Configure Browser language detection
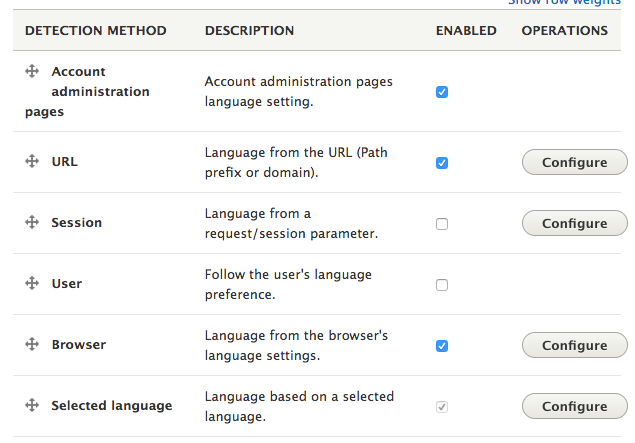 [x=574, y=346]
